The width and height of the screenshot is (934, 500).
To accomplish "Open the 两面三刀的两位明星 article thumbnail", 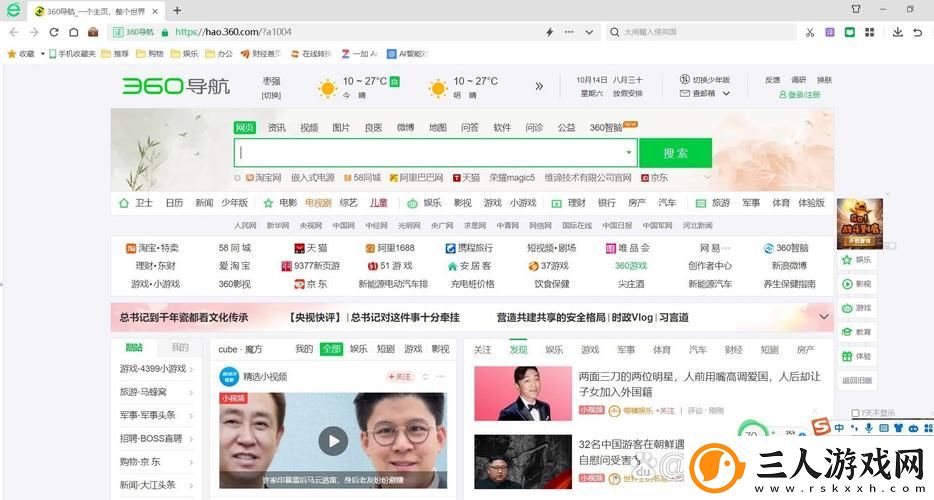I will point(523,394).
